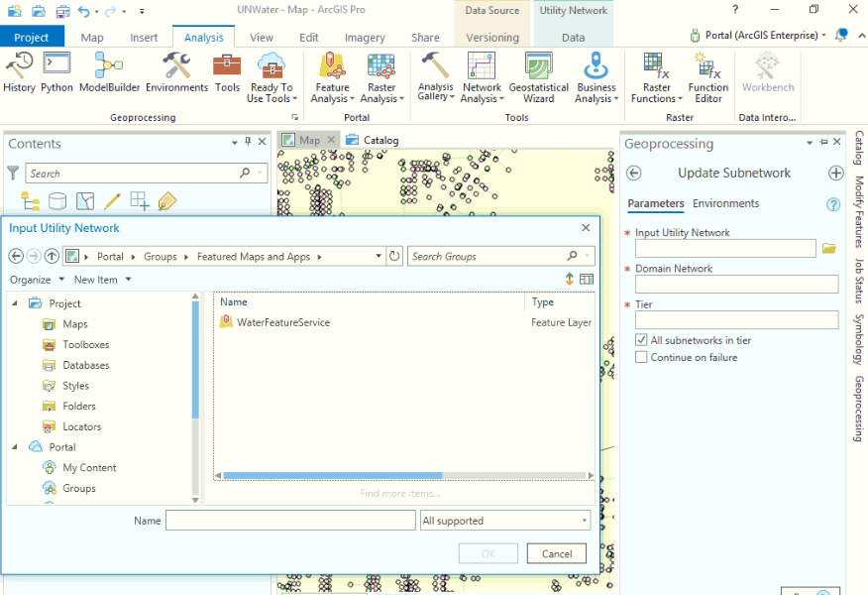Viewport: 868px width, 595px height.
Task: Select WaterFeatureService item
Action: point(283,322)
